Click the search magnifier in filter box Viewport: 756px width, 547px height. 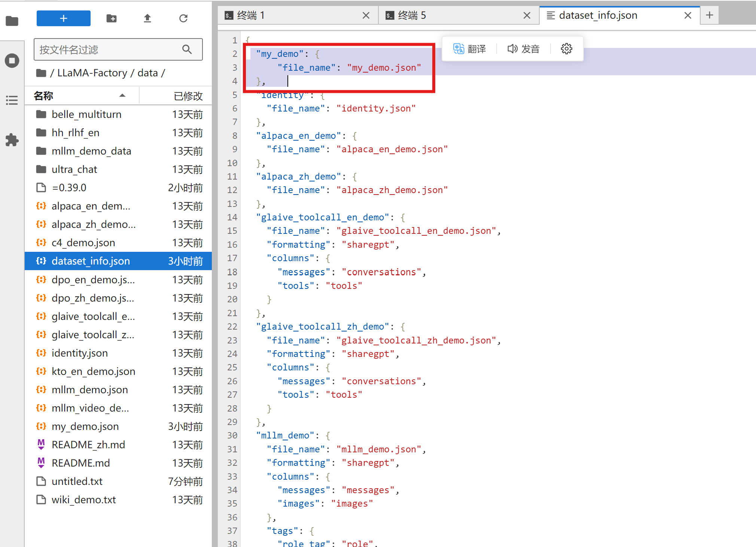[187, 49]
